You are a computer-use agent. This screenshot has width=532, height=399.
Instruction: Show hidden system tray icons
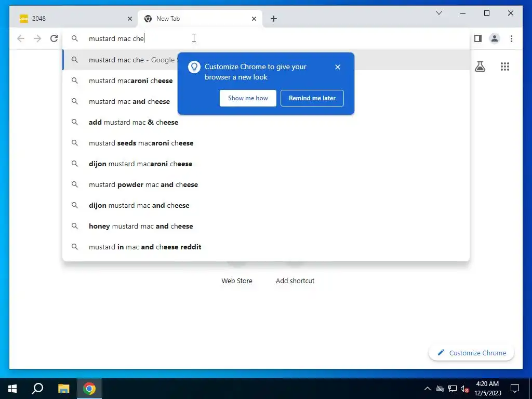[x=428, y=389]
